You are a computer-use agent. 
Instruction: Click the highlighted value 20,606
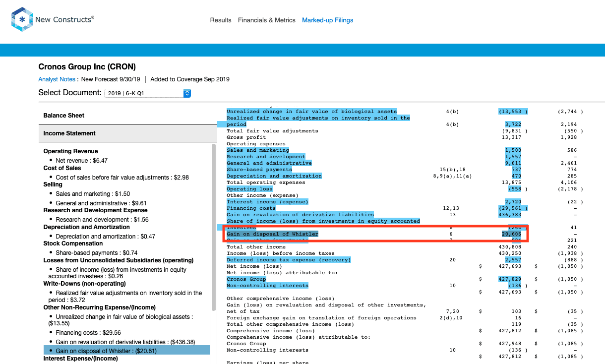pos(511,234)
